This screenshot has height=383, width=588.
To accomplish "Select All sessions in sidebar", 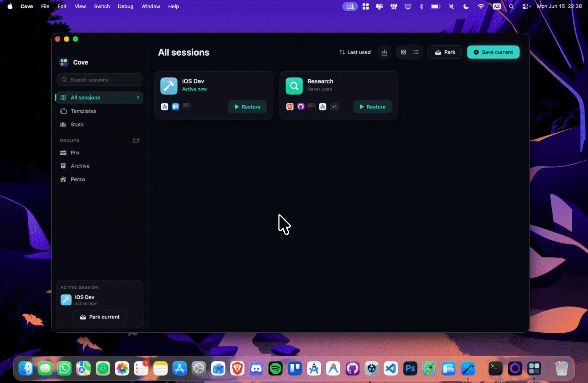I will pos(100,98).
